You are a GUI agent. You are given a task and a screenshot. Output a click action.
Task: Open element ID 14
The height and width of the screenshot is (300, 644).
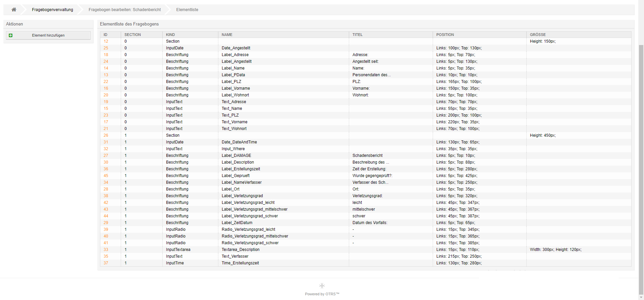106,68
